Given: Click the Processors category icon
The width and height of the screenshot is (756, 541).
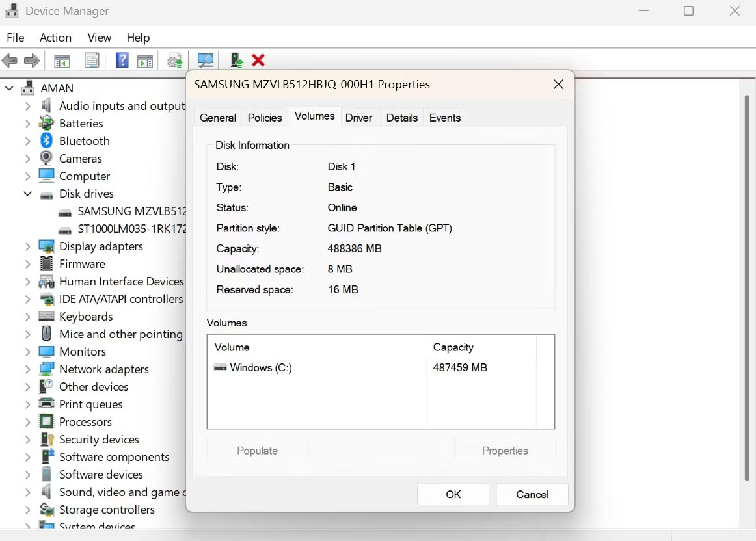Looking at the screenshot, I should (x=46, y=421).
